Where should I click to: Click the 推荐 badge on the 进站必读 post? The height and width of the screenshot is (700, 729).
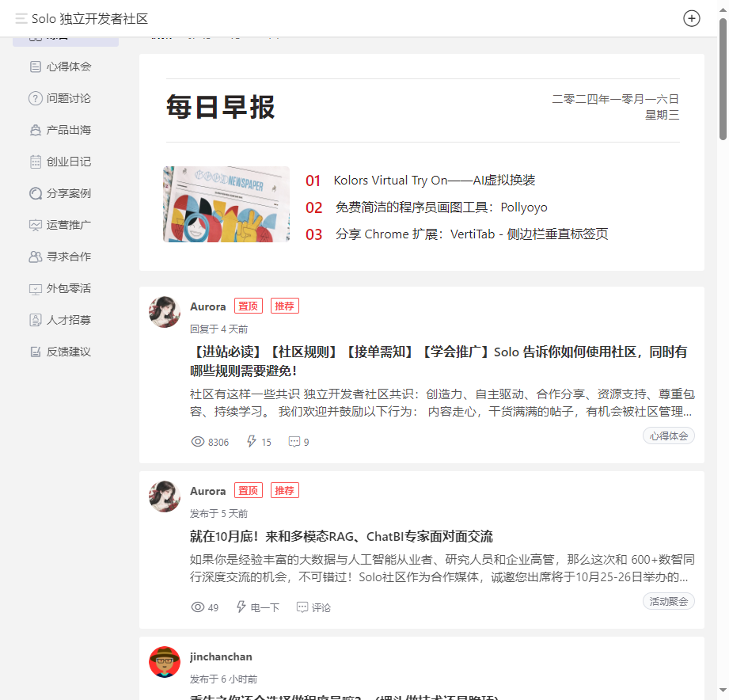[x=284, y=306]
